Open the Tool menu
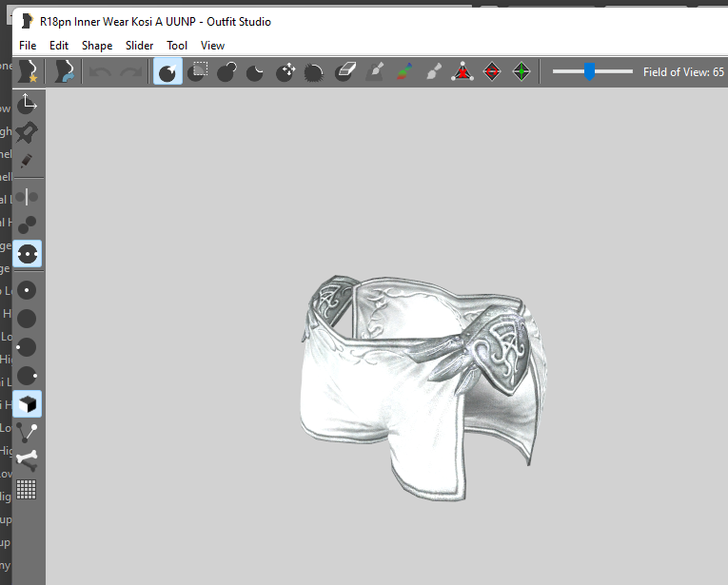728x585 pixels. point(177,46)
